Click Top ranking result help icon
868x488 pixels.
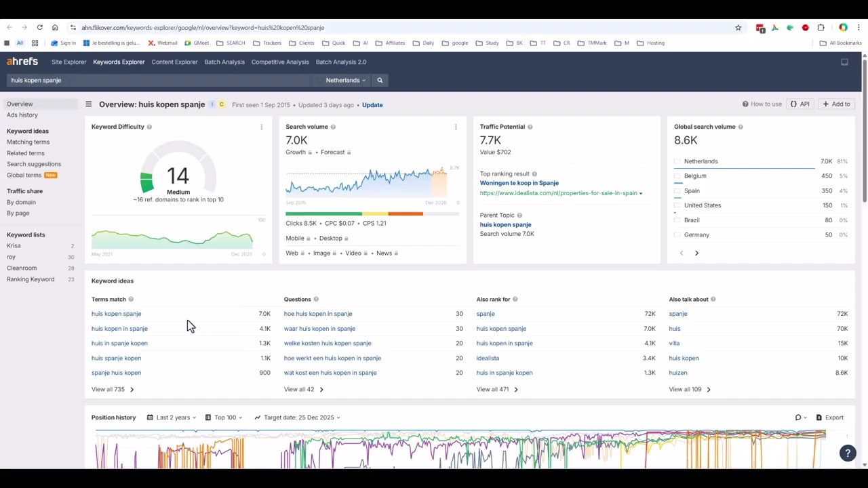point(534,174)
